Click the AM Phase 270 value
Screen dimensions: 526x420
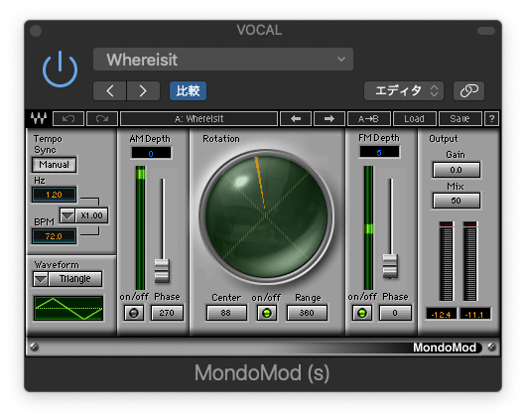pyautogui.click(x=167, y=313)
